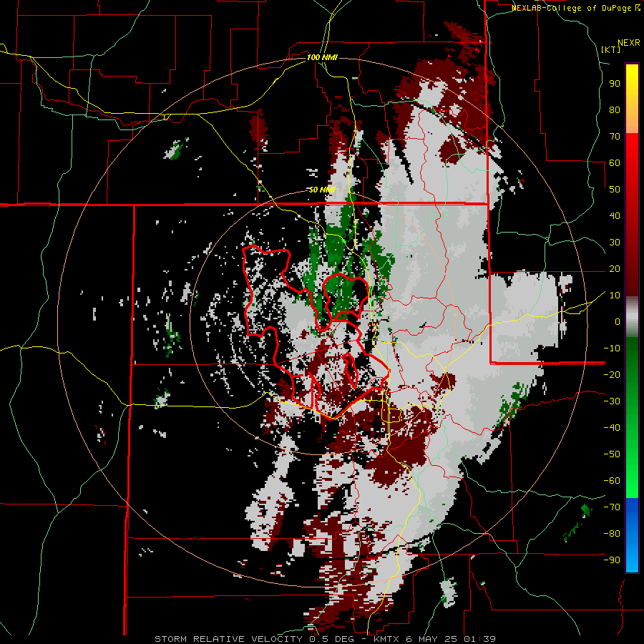The height and width of the screenshot is (644, 644).
Task: Click the 'NEXR' label above the color bar
Action: (629, 43)
